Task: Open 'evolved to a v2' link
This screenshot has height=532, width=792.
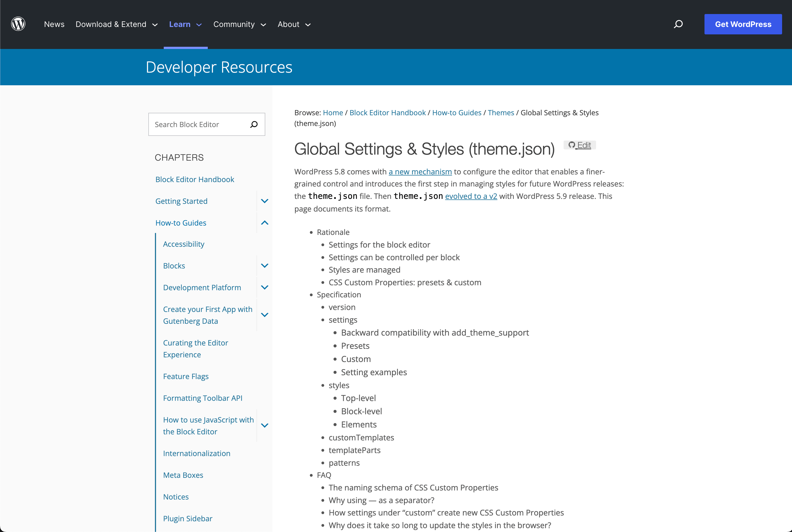Action: [471, 196]
